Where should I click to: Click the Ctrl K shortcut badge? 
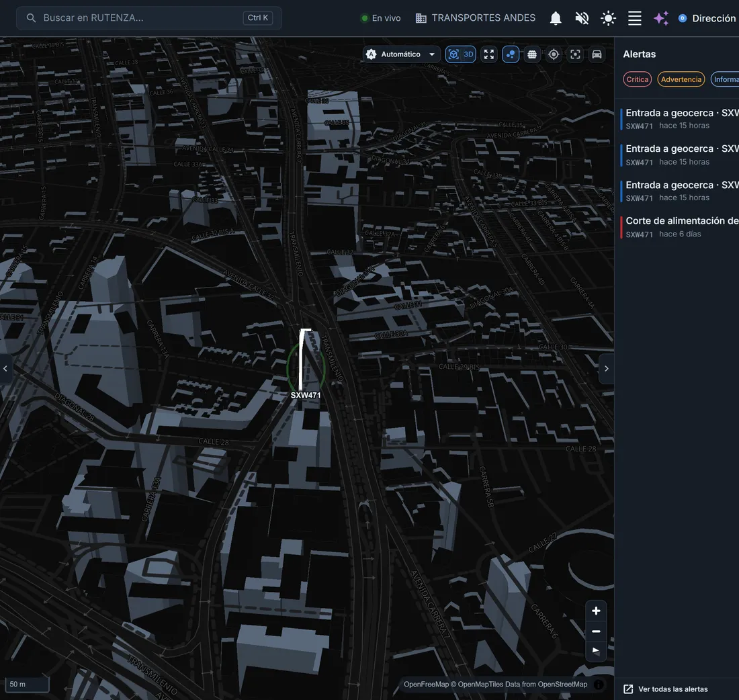click(258, 18)
